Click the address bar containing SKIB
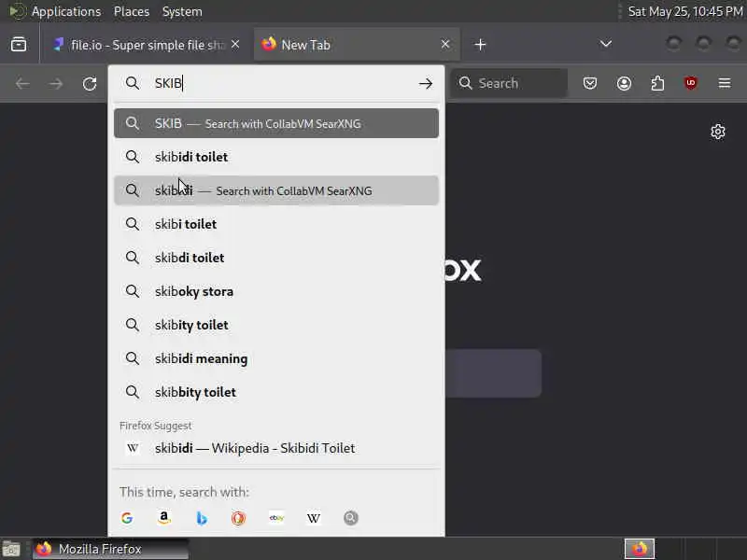Image resolution: width=747 pixels, height=560 pixels. coord(276,83)
